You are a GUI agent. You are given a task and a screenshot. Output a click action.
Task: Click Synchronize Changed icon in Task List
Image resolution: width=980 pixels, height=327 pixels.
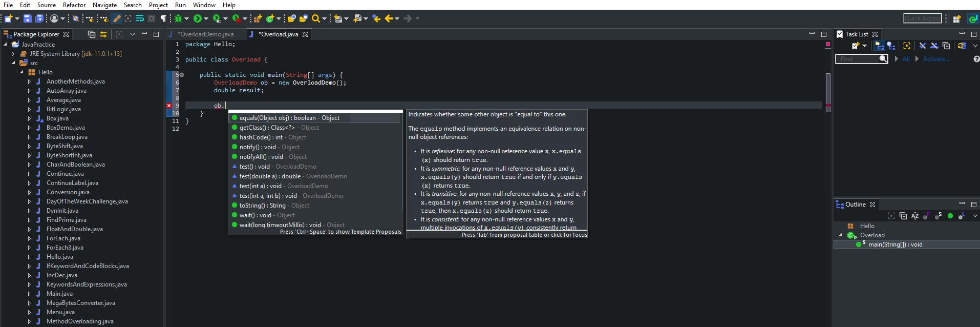click(962, 46)
